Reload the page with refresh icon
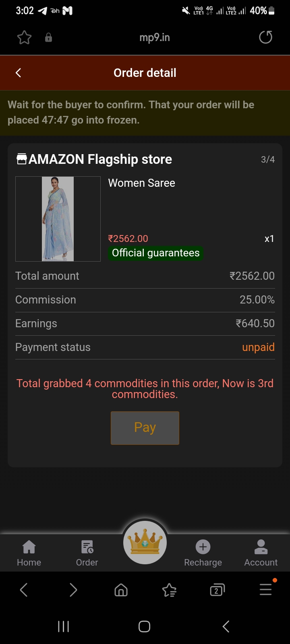The height and width of the screenshot is (644, 290). (265, 37)
